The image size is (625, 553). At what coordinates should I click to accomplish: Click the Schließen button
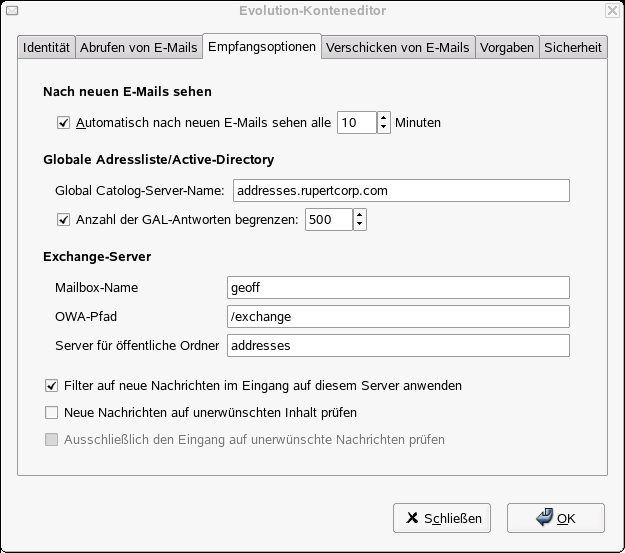pyautogui.click(x=442, y=518)
